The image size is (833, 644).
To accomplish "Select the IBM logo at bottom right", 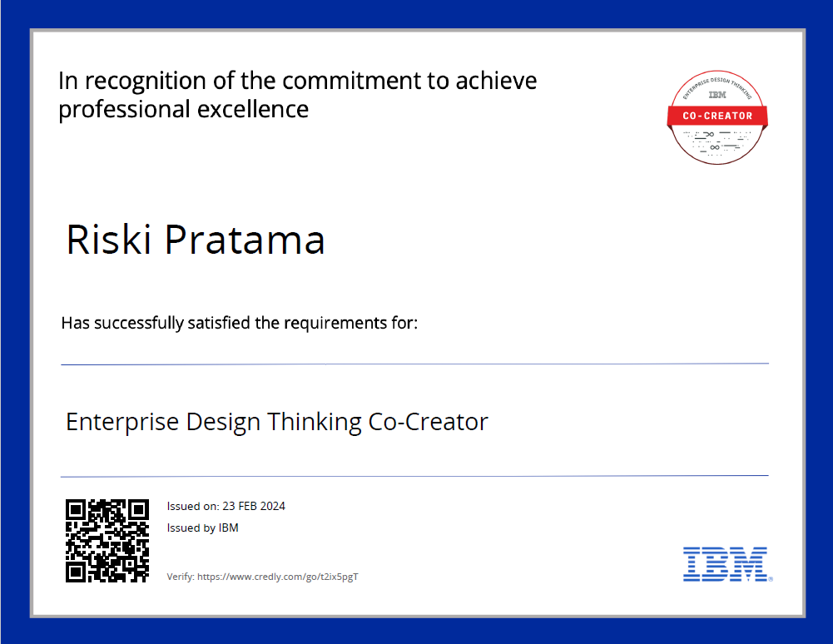I will tap(725, 564).
